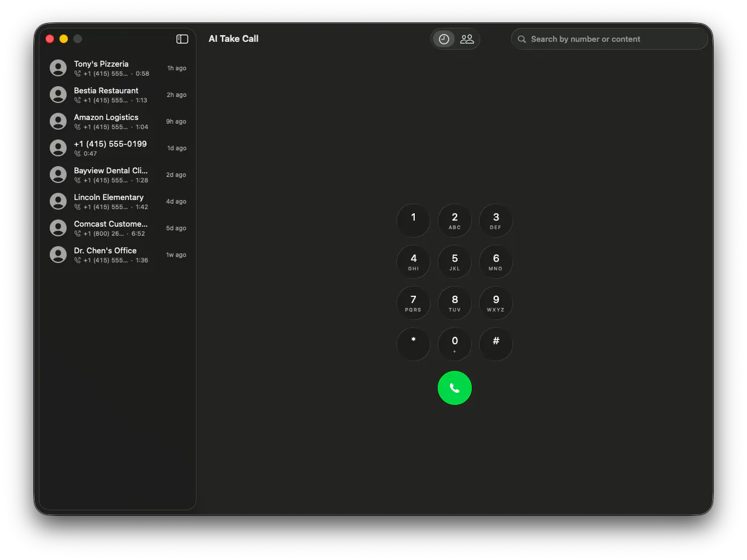Click the call icon under Lincoln Elementary
This screenshot has height=560, width=747.
(78, 207)
